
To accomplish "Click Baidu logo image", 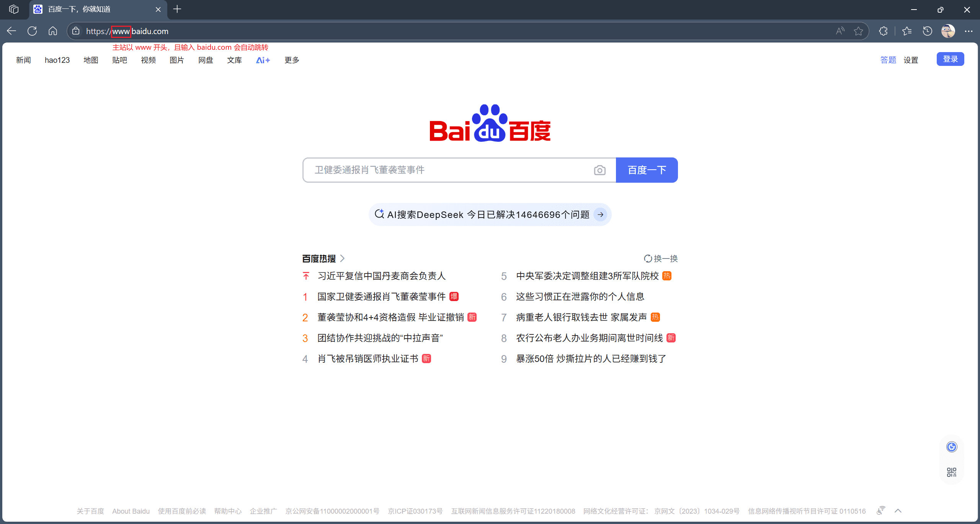I will [490, 123].
